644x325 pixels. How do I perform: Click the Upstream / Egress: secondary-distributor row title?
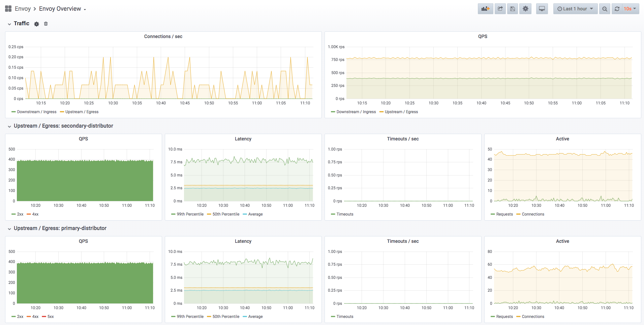click(x=63, y=126)
